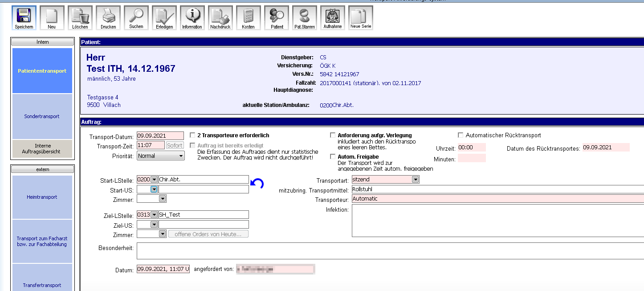Open Pat.Stamm patient master data
The image size is (644, 291).
pyautogui.click(x=305, y=18)
